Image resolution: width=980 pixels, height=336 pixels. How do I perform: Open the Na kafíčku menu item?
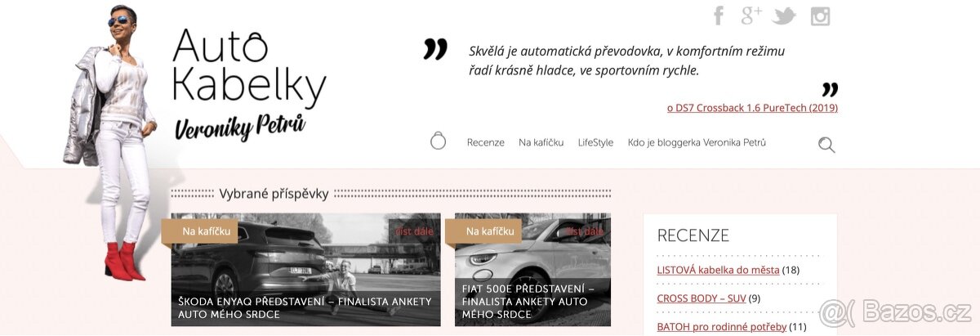[x=541, y=142]
